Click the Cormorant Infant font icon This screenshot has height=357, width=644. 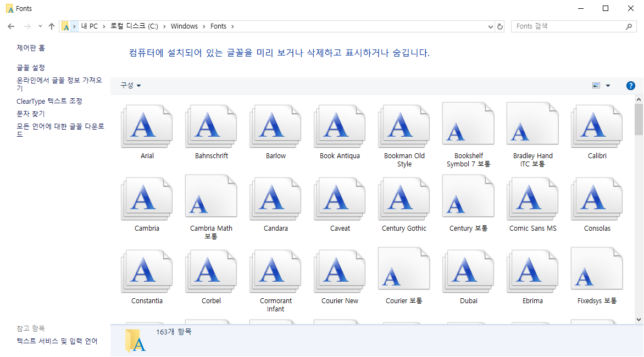(276, 272)
